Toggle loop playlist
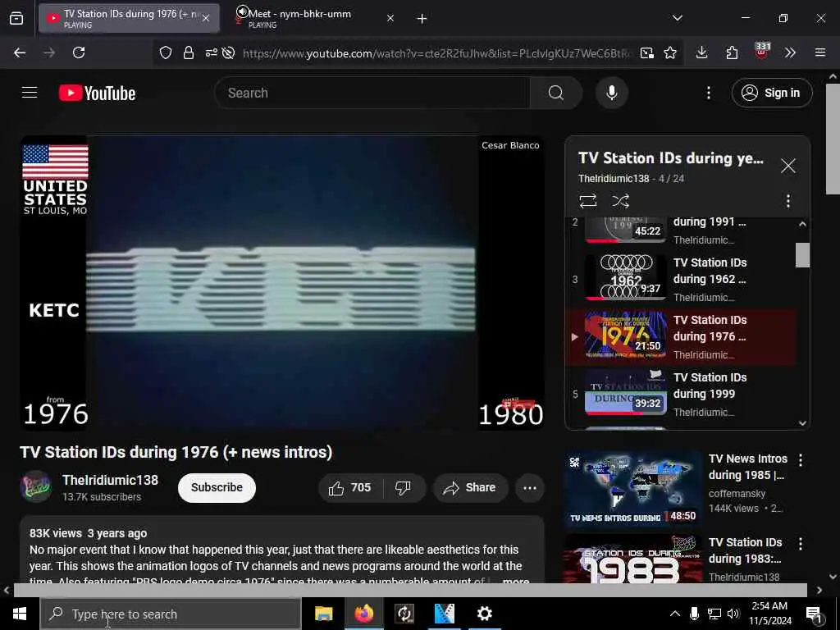Viewport: 840px width, 630px height. coord(587,201)
